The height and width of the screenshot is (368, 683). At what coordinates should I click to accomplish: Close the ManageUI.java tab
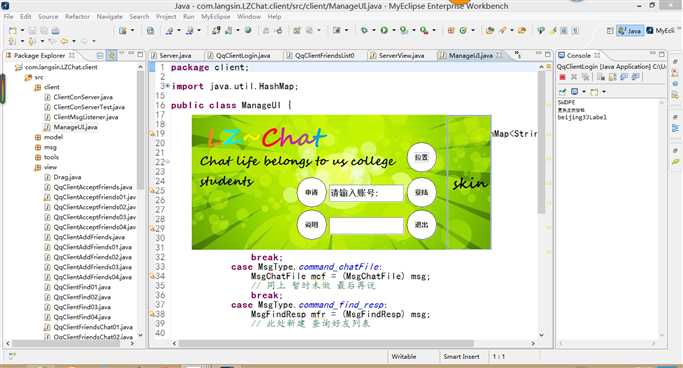[x=499, y=55]
